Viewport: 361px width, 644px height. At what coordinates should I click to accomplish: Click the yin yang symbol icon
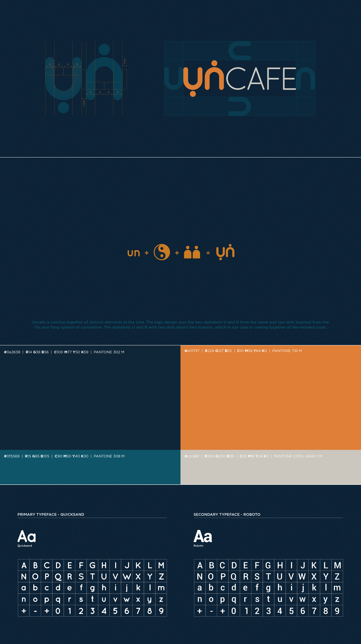[x=162, y=252]
